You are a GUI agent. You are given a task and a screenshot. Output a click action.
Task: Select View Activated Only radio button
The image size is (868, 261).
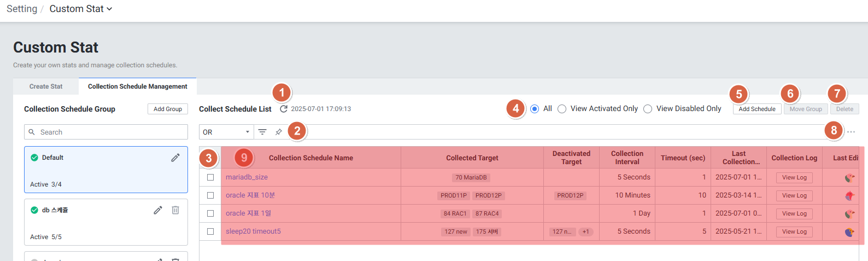pos(562,109)
